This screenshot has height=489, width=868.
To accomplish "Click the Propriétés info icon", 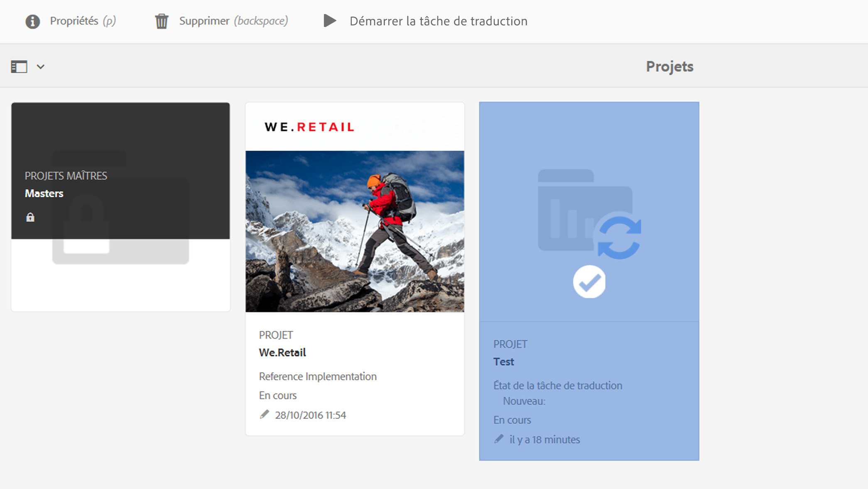I will coord(32,21).
